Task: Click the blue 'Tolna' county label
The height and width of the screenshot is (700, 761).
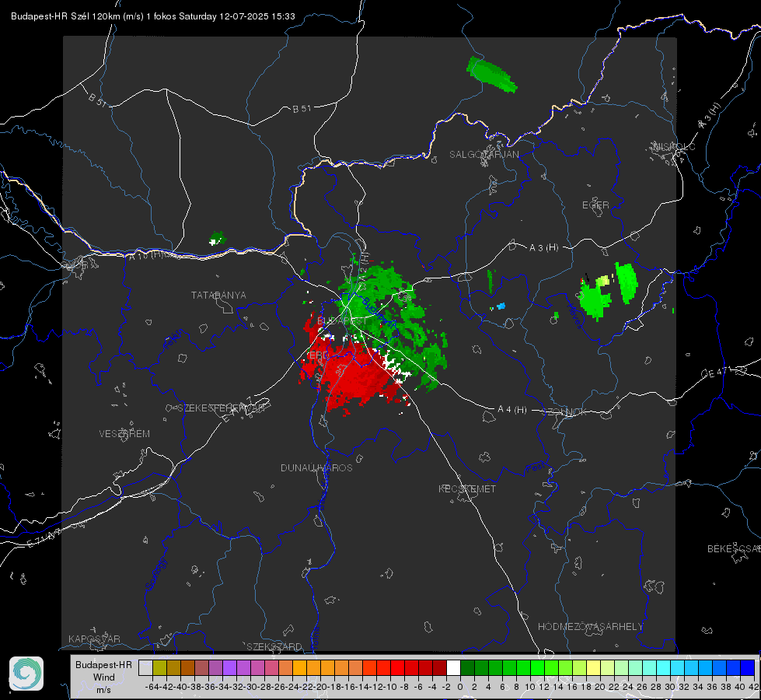Action: tap(316, 639)
